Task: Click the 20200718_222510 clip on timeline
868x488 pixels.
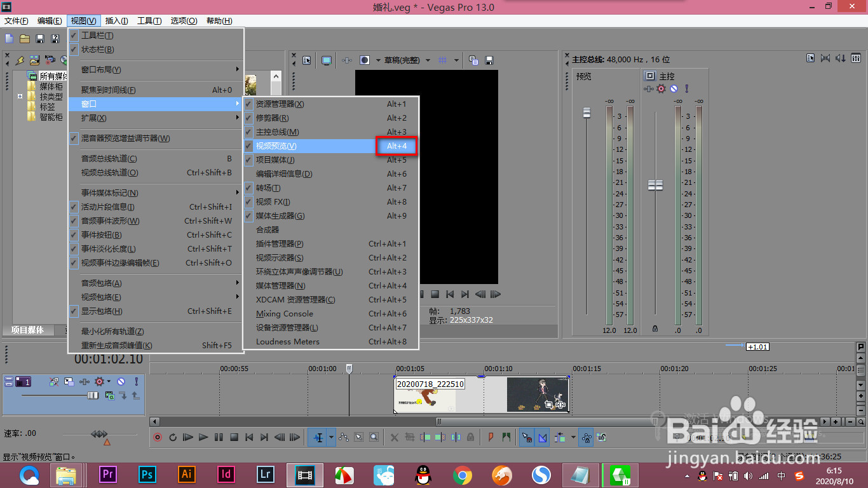Action: pos(481,394)
